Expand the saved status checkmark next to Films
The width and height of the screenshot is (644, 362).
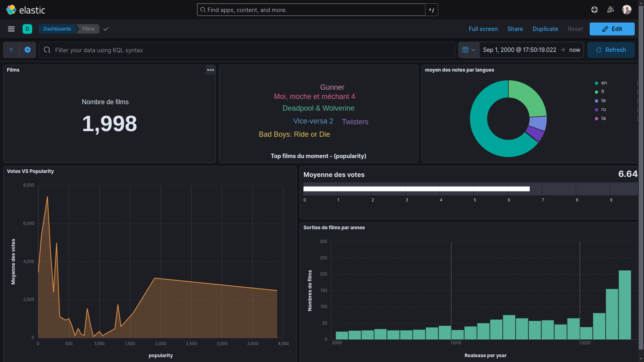click(x=106, y=29)
